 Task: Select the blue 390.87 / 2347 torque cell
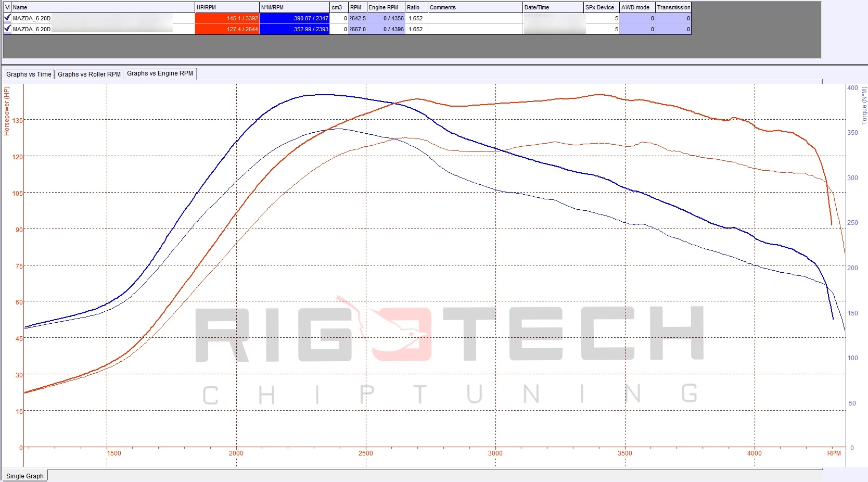295,18
